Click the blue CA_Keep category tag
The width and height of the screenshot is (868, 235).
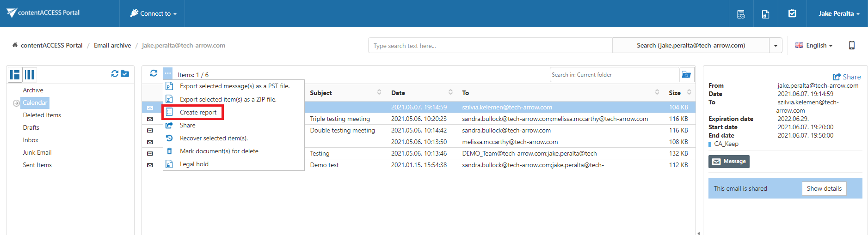(x=726, y=144)
